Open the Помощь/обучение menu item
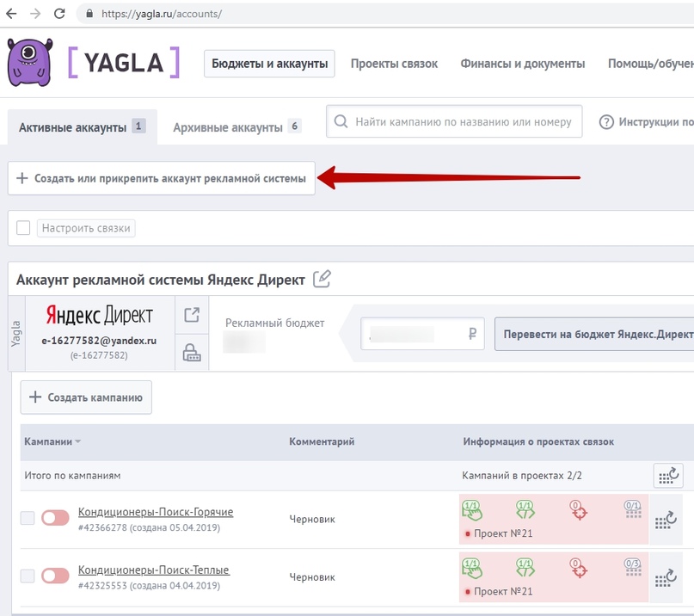694x616 pixels. pyautogui.click(x=651, y=64)
